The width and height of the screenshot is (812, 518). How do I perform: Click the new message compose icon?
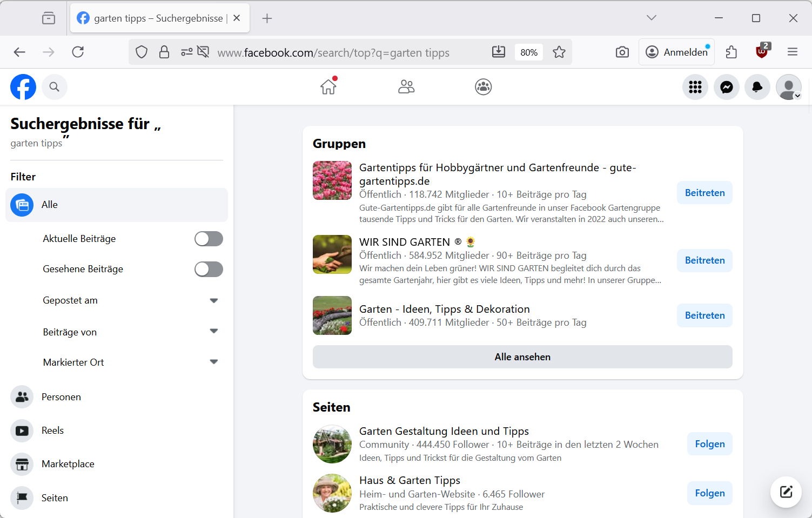pyautogui.click(x=786, y=492)
